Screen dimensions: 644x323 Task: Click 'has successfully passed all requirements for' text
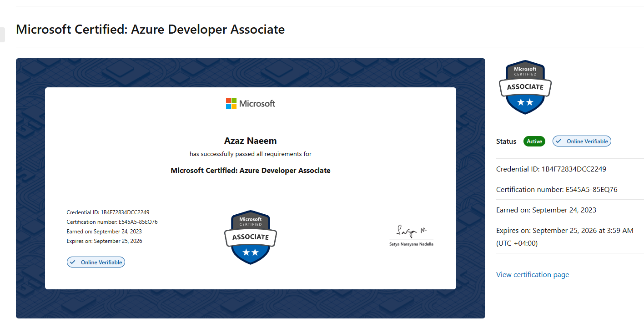[251, 154]
